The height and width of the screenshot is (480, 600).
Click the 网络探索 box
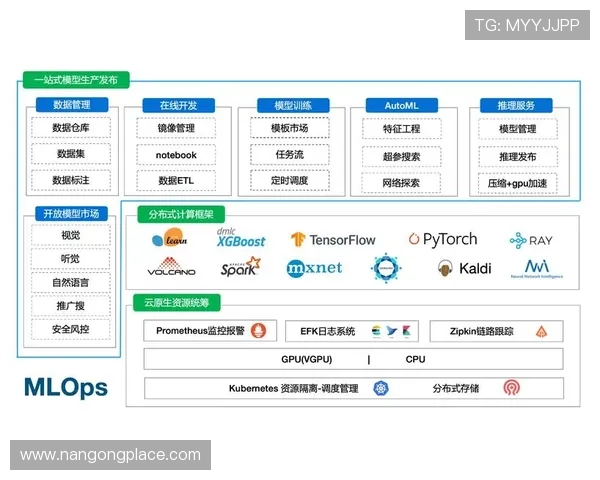(x=401, y=183)
